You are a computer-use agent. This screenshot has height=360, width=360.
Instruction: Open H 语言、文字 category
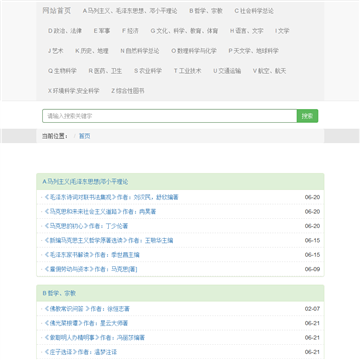pyautogui.click(x=246, y=31)
